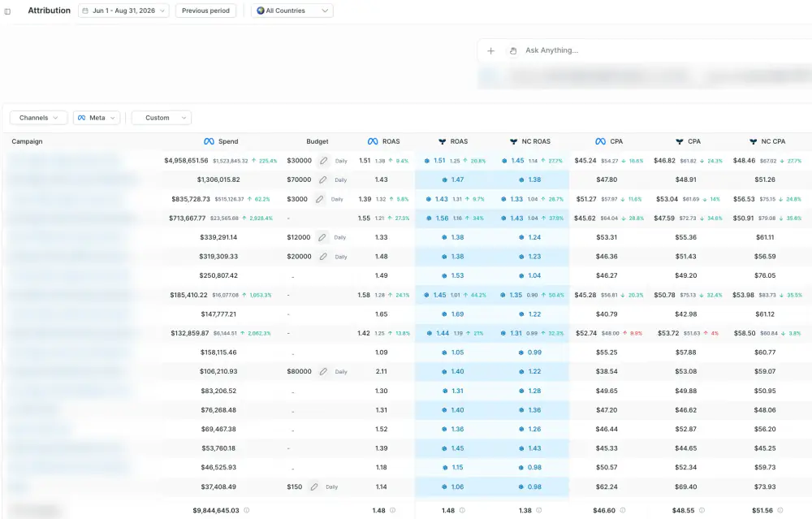Image resolution: width=812 pixels, height=519 pixels.
Task: Click the $37,408.49 spend cell
Action: [218, 487]
